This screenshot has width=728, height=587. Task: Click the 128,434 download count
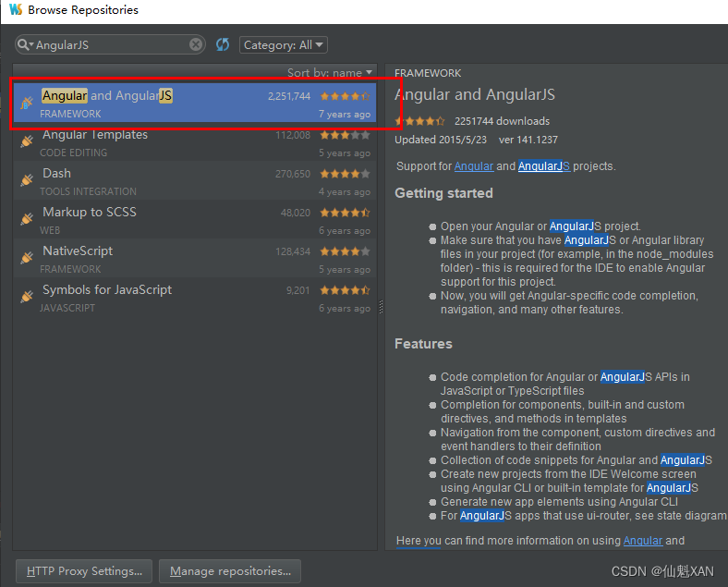point(293,251)
